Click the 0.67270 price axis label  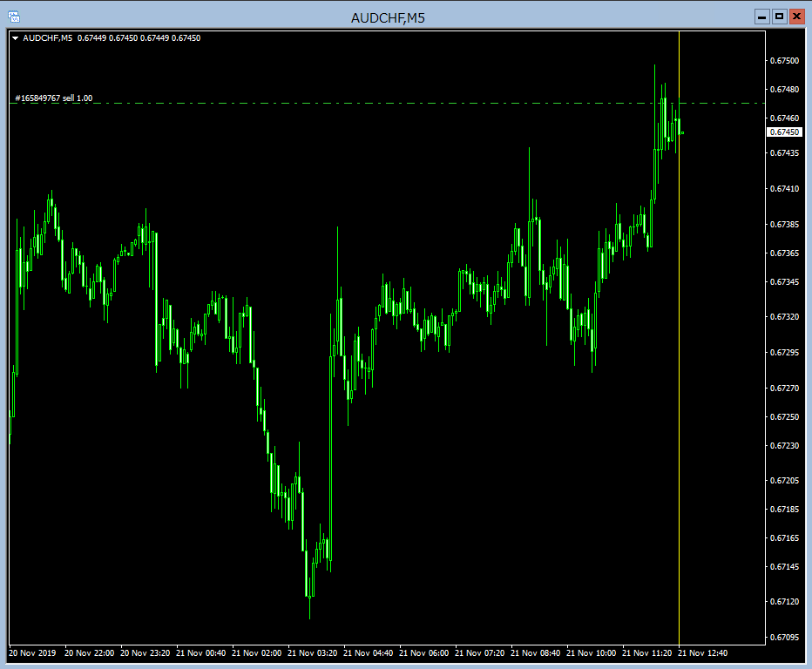tap(784, 388)
